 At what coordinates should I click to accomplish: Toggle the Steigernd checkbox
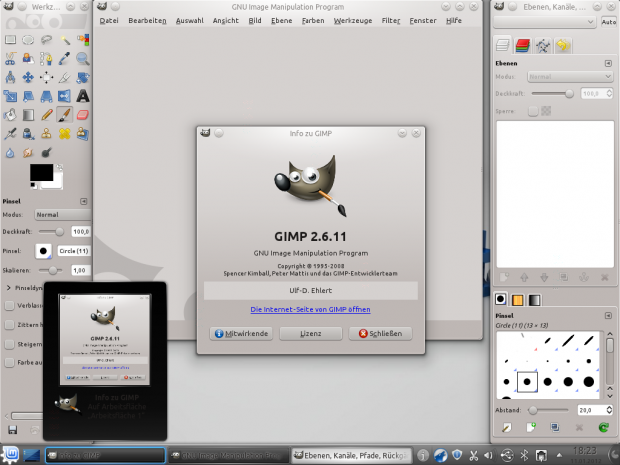pyautogui.click(x=9, y=344)
